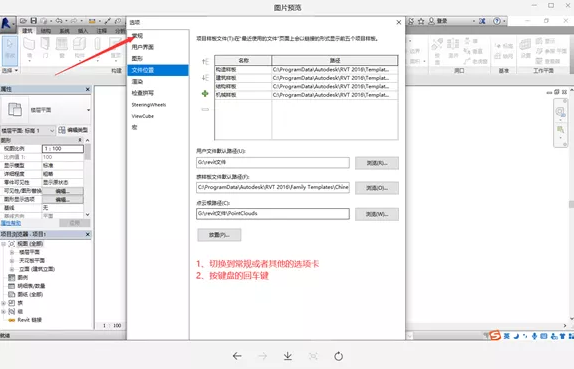Select 文件位置 in Options category list
The width and height of the screenshot is (574, 369).
[x=158, y=70]
